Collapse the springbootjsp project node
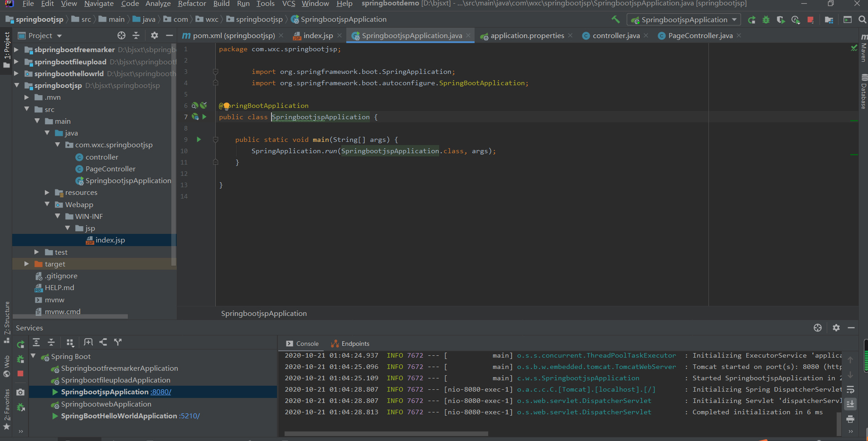Viewport: 868px width, 441px height. tap(16, 85)
